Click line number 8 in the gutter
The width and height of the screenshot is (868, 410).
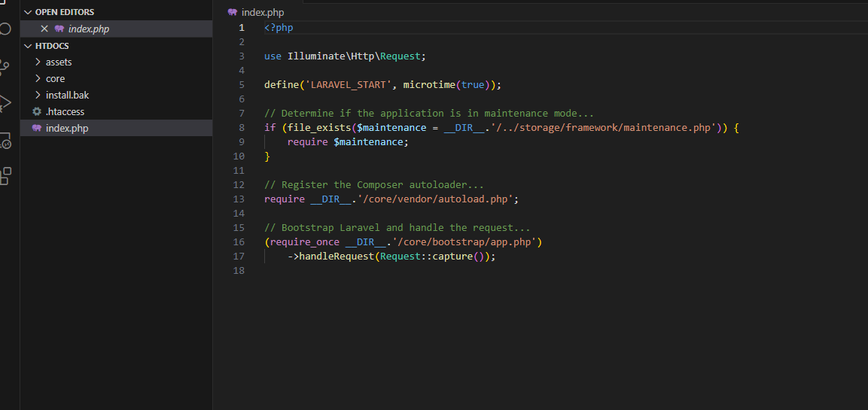click(242, 128)
